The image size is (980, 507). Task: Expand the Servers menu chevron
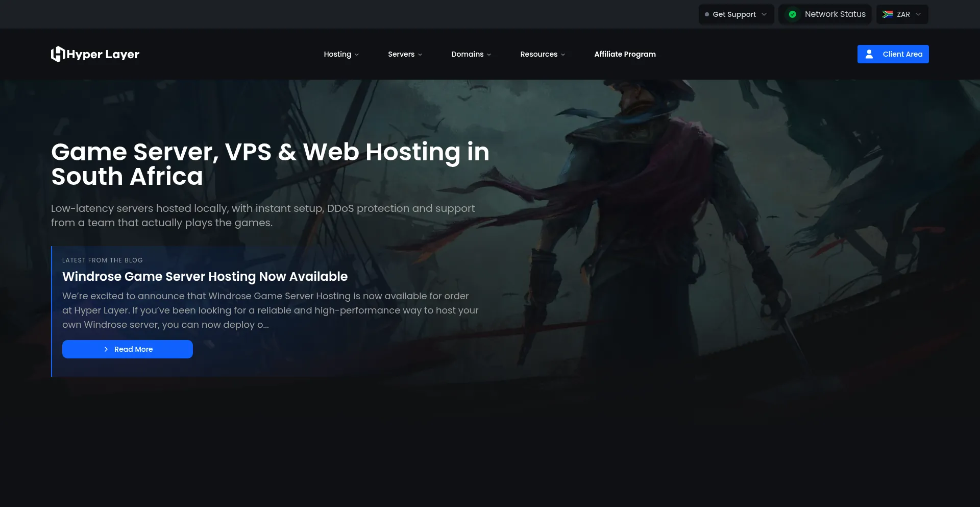click(420, 55)
